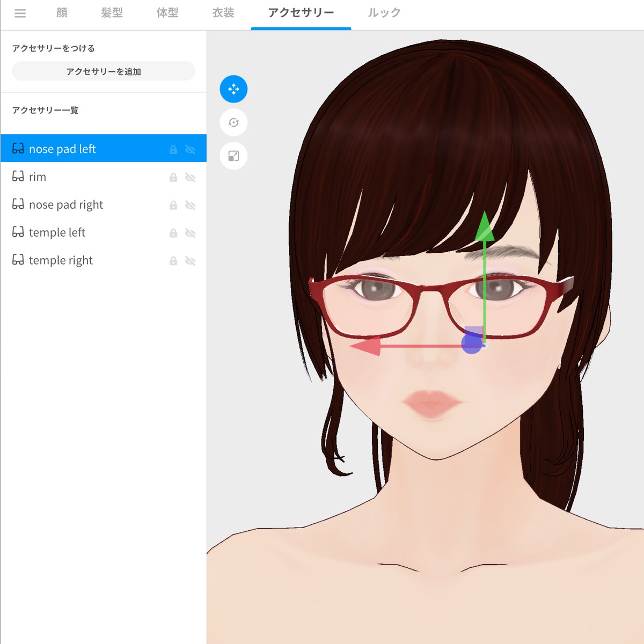The width and height of the screenshot is (644, 644).
Task: Switch to the 顔 tab
Action: 62,13
